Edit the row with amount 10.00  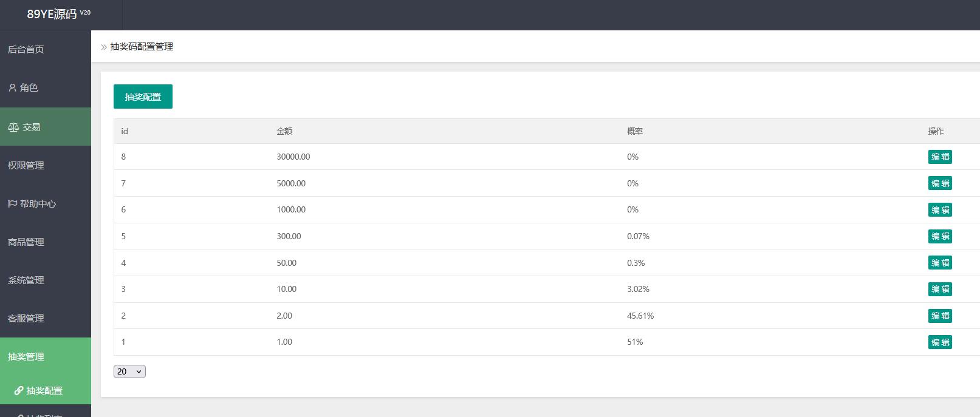pos(940,289)
